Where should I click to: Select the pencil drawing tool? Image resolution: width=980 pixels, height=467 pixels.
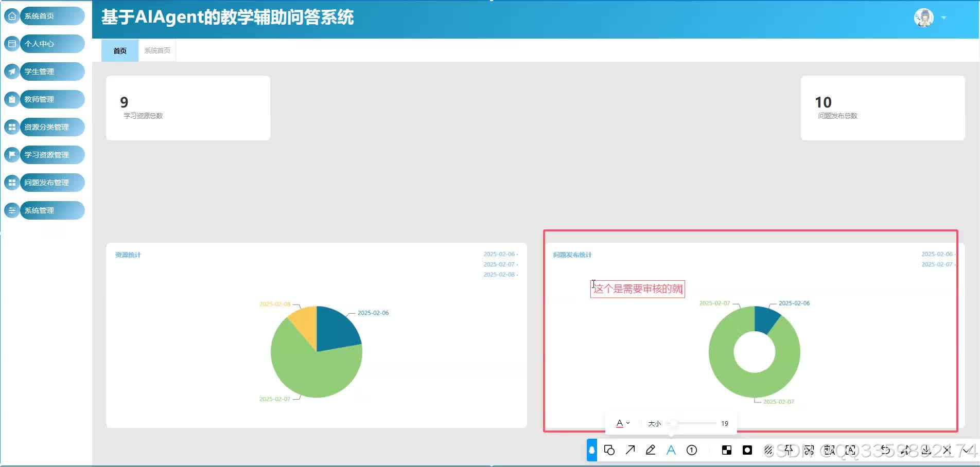[651, 450]
